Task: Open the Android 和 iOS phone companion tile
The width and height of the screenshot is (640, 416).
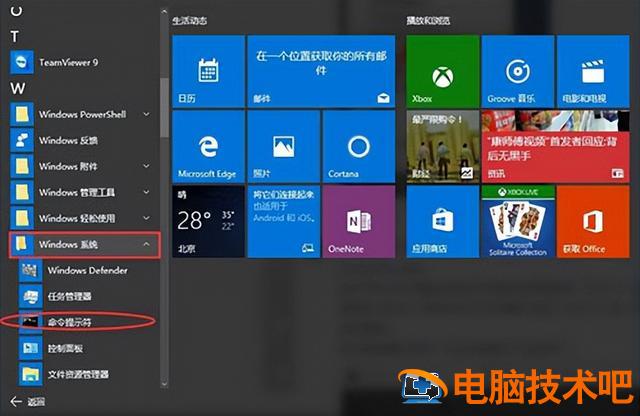Action: [284, 222]
